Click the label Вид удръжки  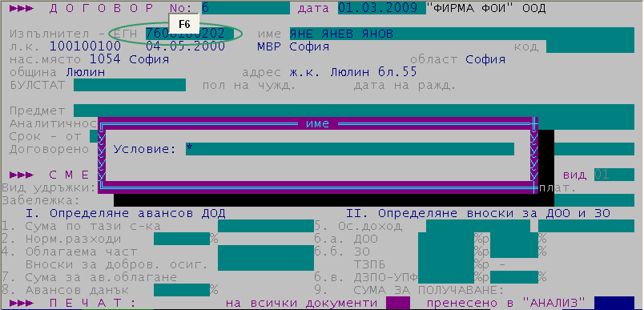click(x=49, y=187)
